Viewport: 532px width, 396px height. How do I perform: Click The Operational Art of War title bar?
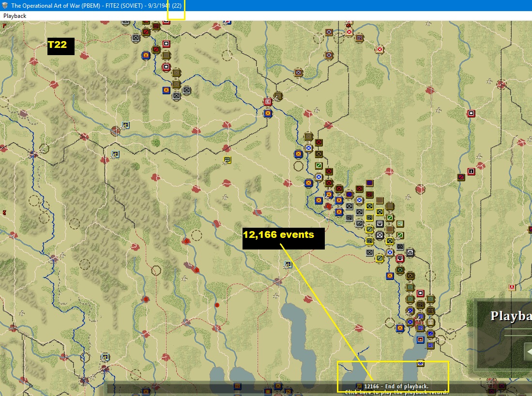[x=96, y=5]
